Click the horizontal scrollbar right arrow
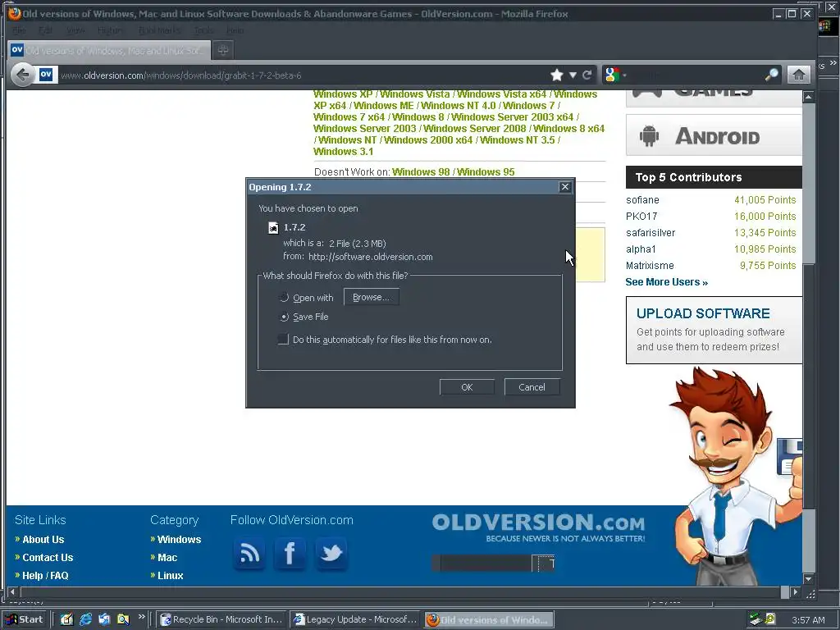This screenshot has width=840, height=630. point(796,592)
